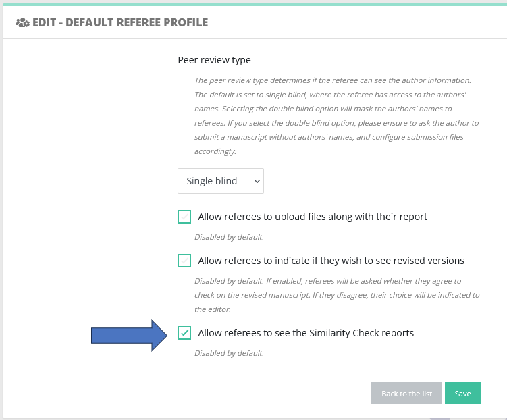Image resolution: width=507 pixels, height=420 pixels.
Task: Tick the revised versions checkbox
Action: point(184,261)
